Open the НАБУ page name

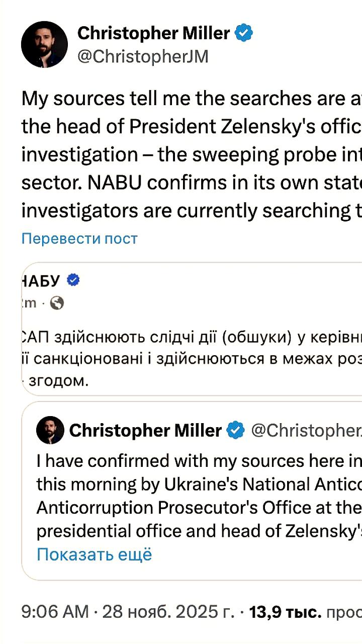(x=41, y=280)
